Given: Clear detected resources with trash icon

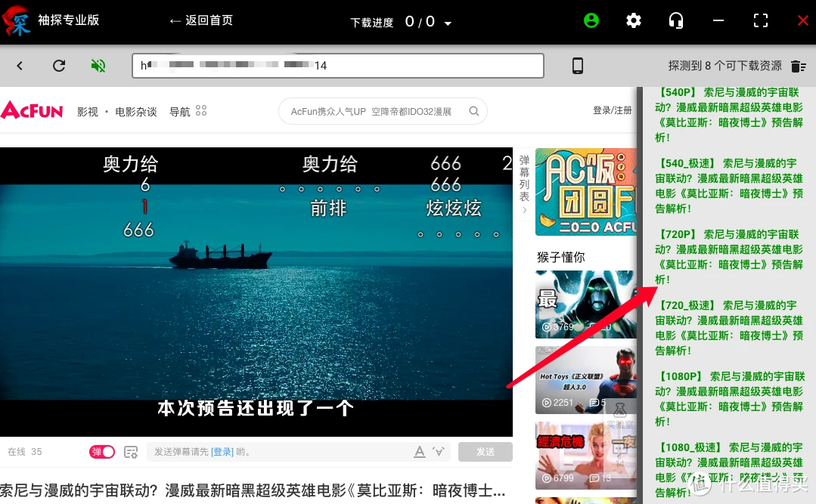Looking at the screenshot, I should (799, 66).
